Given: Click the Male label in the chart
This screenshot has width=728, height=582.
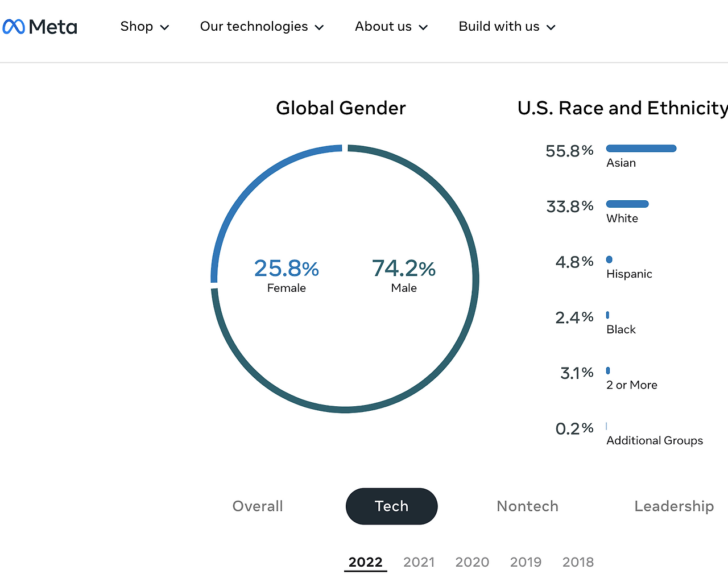Looking at the screenshot, I should pos(404,288).
